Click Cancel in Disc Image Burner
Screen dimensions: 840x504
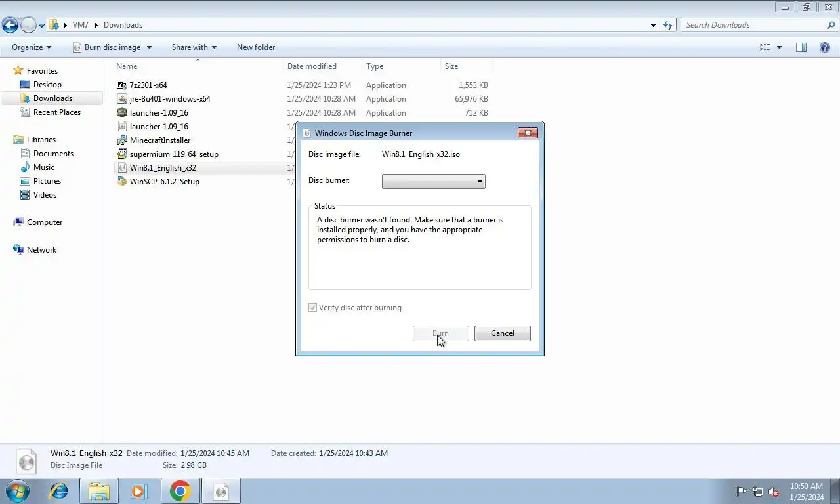503,333
